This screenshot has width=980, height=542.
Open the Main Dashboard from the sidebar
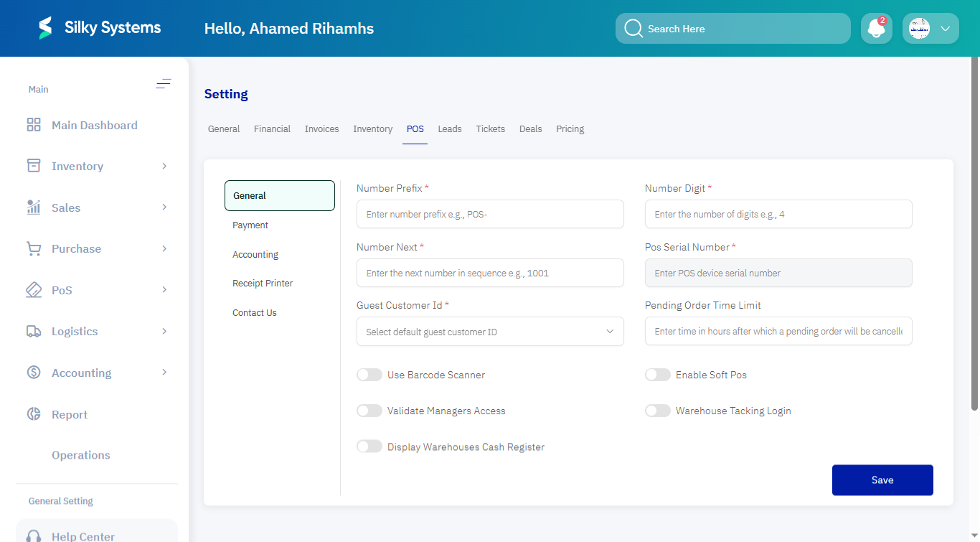33,124
